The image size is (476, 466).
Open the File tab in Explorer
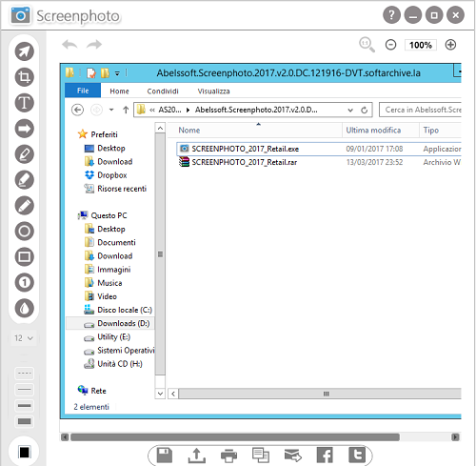click(83, 91)
